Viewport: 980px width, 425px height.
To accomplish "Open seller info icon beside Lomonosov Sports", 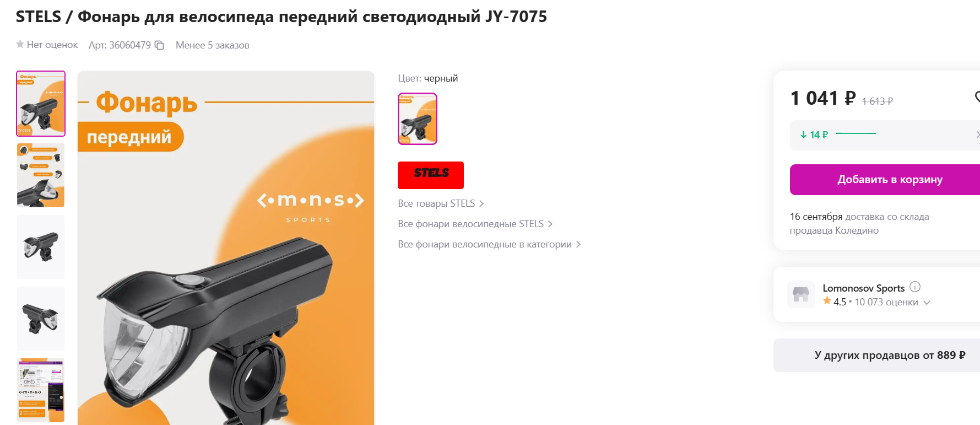I will [x=915, y=287].
